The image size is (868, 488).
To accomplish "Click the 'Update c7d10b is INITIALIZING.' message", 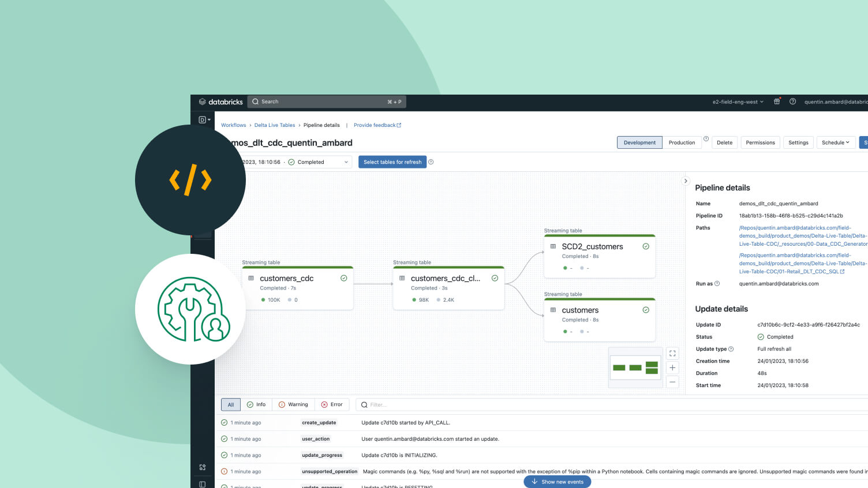I will tap(399, 455).
